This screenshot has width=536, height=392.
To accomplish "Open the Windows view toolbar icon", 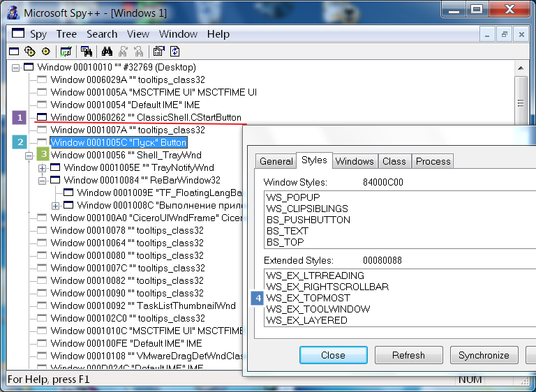I will tap(14, 52).
